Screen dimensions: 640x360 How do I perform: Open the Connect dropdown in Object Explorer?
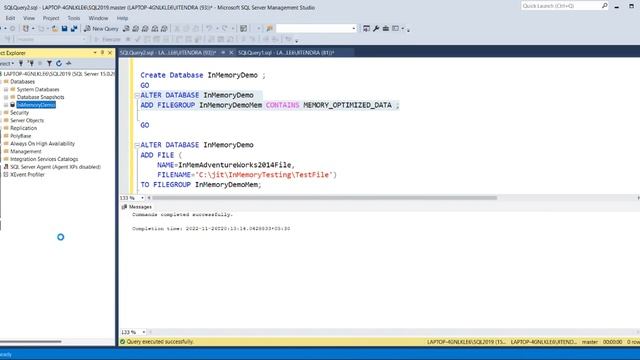[7, 64]
